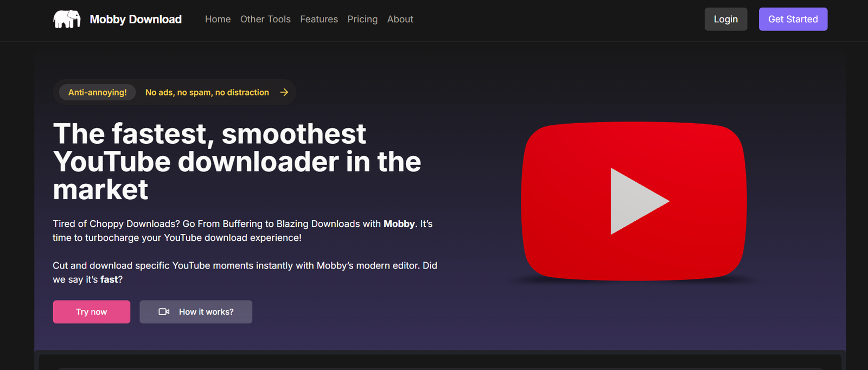Click the arrow icon after 'no distraction'
This screenshot has width=868, height=370.
click(x=284, y=92)
